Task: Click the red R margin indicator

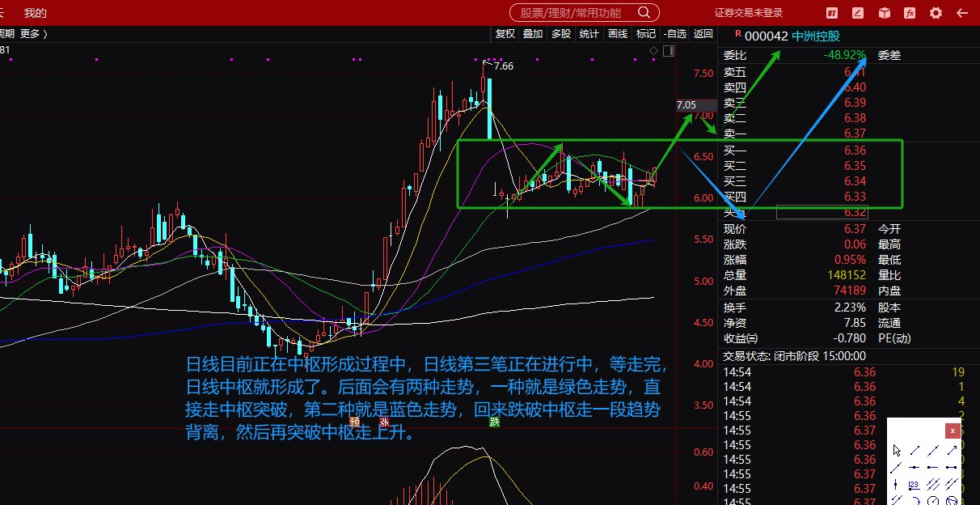Action: coord(737,34)
